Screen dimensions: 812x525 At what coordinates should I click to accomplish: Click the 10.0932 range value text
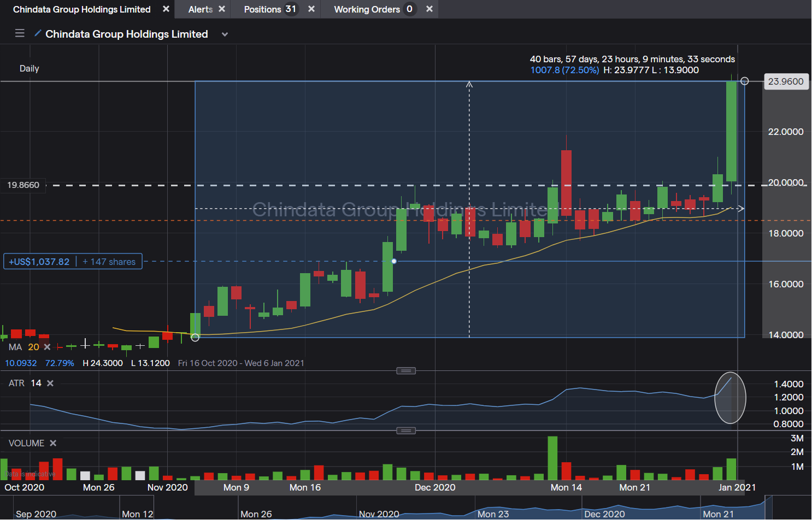(21, 363)
